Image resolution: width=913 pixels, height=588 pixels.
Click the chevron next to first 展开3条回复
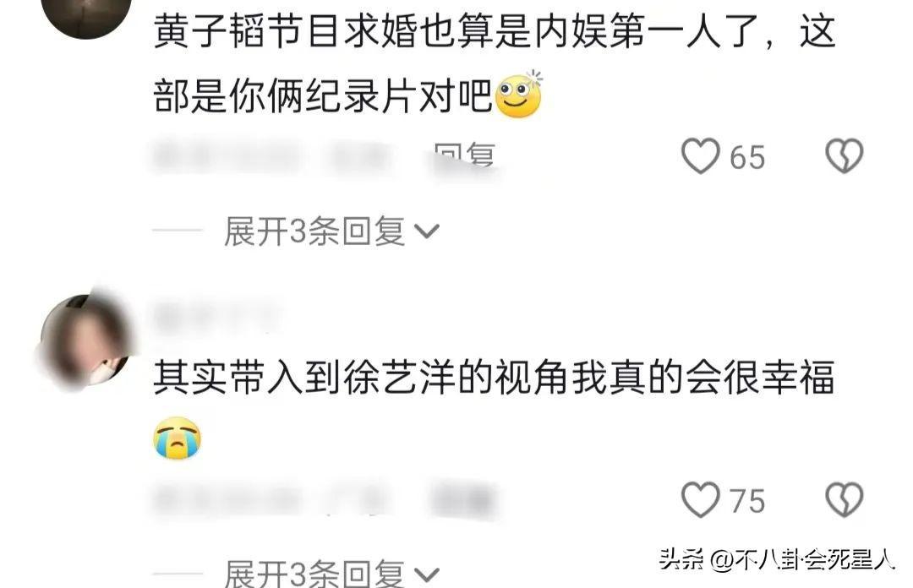tap(426, 231)
